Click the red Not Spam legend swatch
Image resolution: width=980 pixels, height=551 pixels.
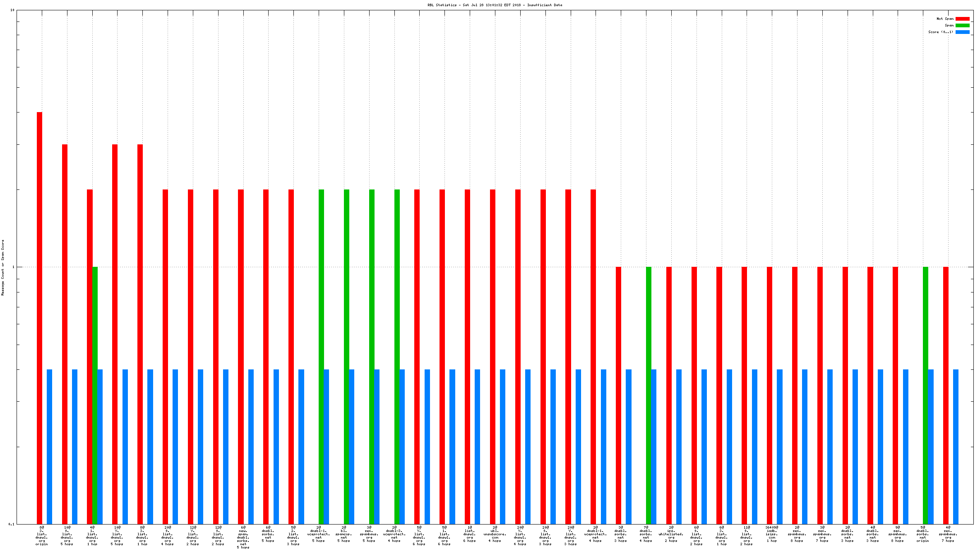tap(962, 19)
